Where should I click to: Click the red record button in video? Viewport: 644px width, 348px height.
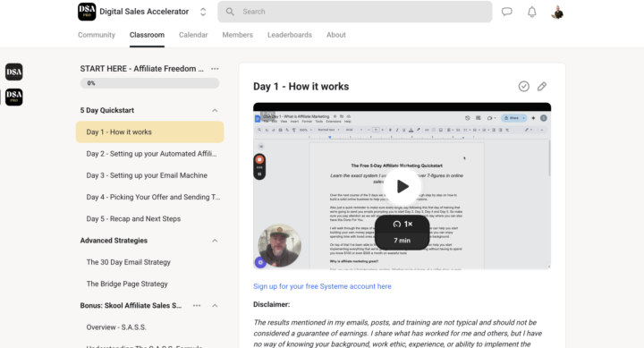259,159
